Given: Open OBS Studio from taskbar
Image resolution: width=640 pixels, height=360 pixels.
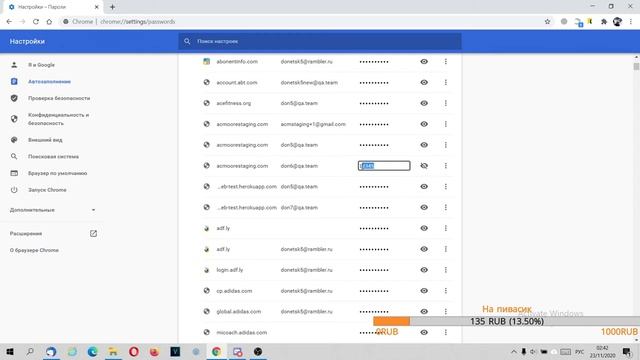Looking at the screenshot, I should [258, 351].
